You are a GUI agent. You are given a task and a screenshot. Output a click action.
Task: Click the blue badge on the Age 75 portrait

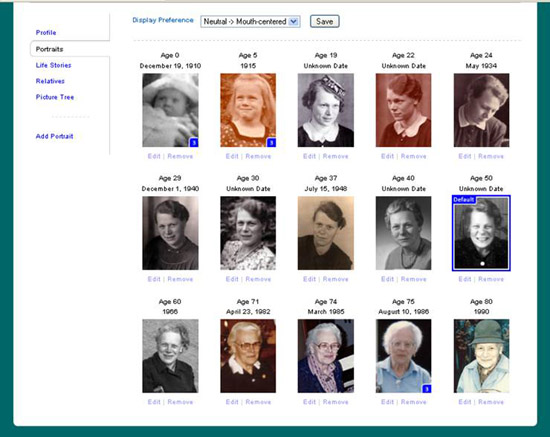pos(427,389)
